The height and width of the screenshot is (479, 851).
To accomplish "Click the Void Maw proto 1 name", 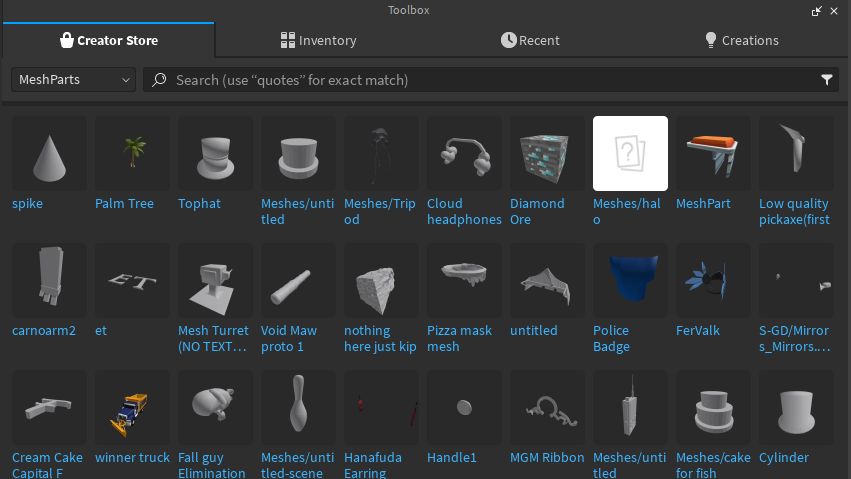I will [x=289, y=339].
